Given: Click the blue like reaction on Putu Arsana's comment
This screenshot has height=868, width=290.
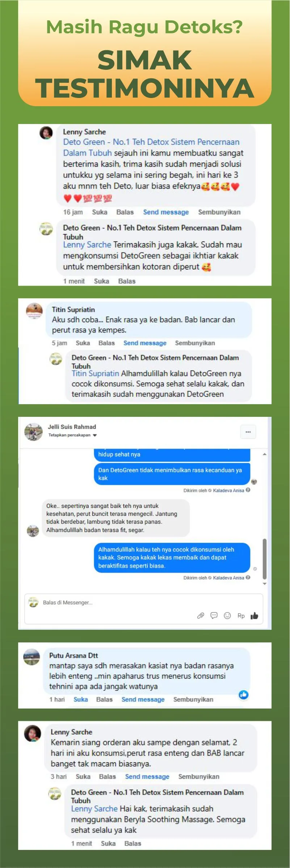Looking at the screenshot, I should 244,694.
